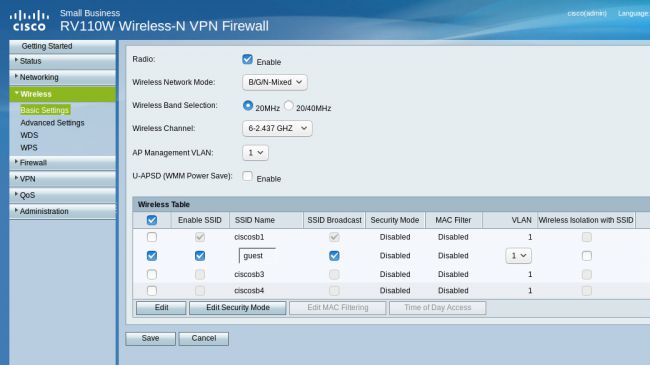
Task: Open the AP Management VLAN dropdown
Action: (x=255, y=153)
